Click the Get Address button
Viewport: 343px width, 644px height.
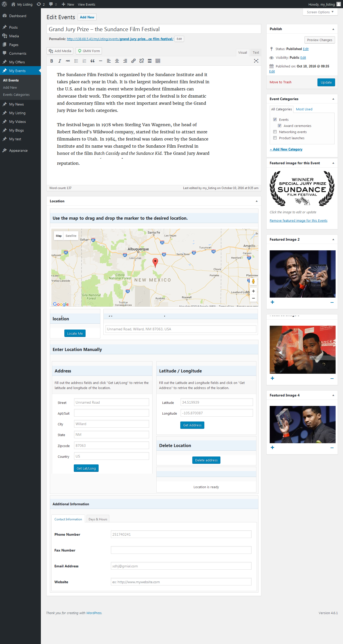[x=192, y=425]
